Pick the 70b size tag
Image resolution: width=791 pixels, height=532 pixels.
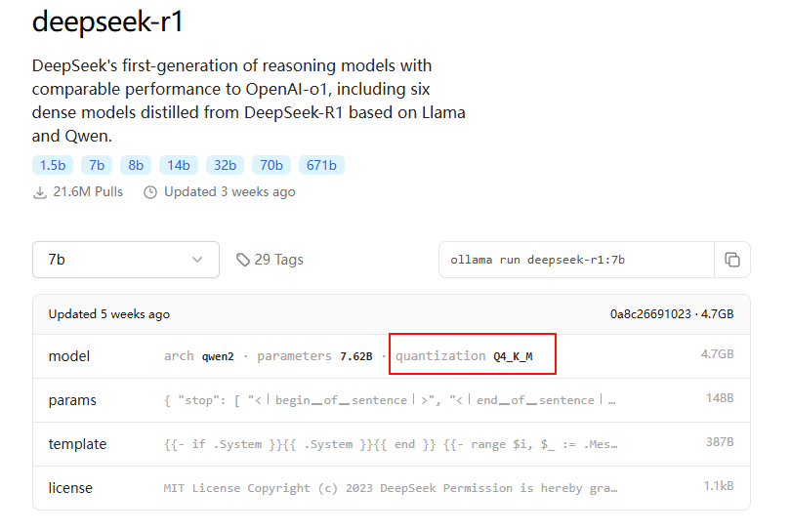[x=271, y=165]
